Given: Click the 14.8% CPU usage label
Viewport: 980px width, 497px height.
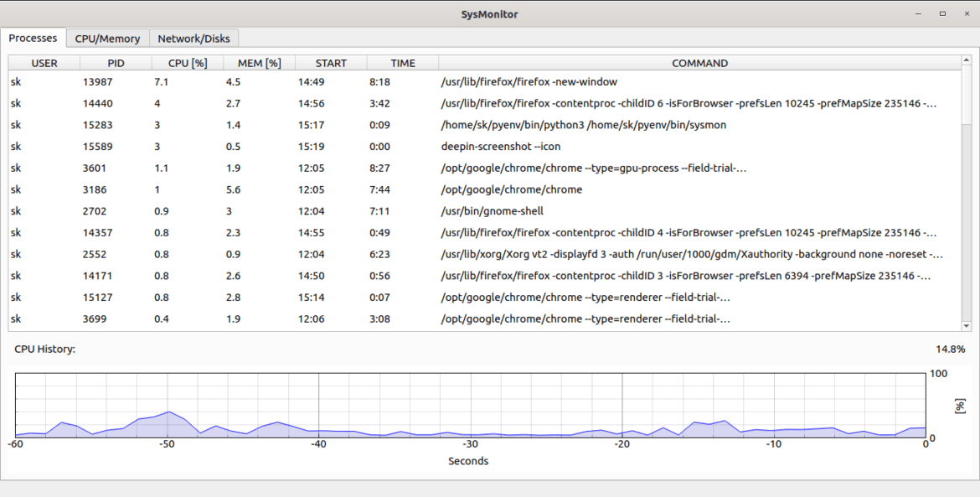Looking at the screenshot, I should [949, 348].
